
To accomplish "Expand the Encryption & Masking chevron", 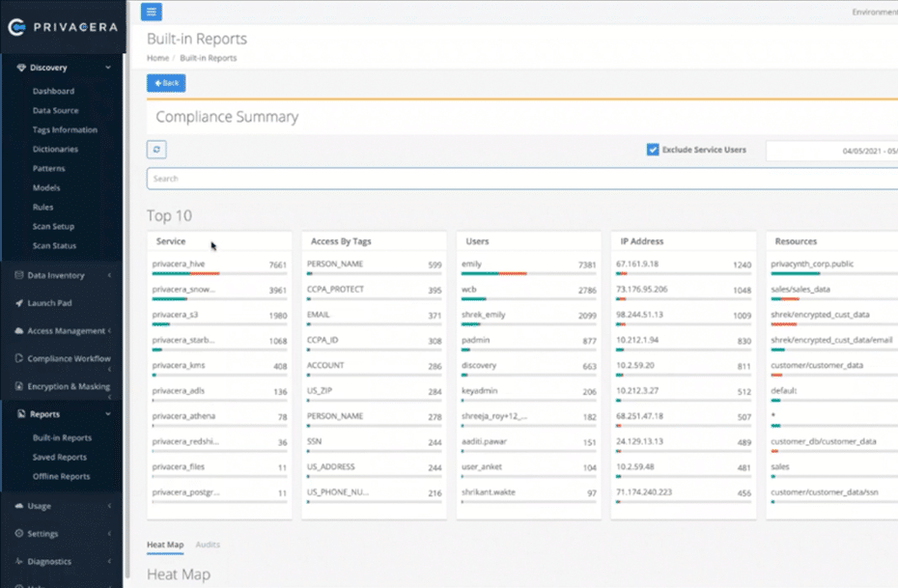I will point(109,397).
